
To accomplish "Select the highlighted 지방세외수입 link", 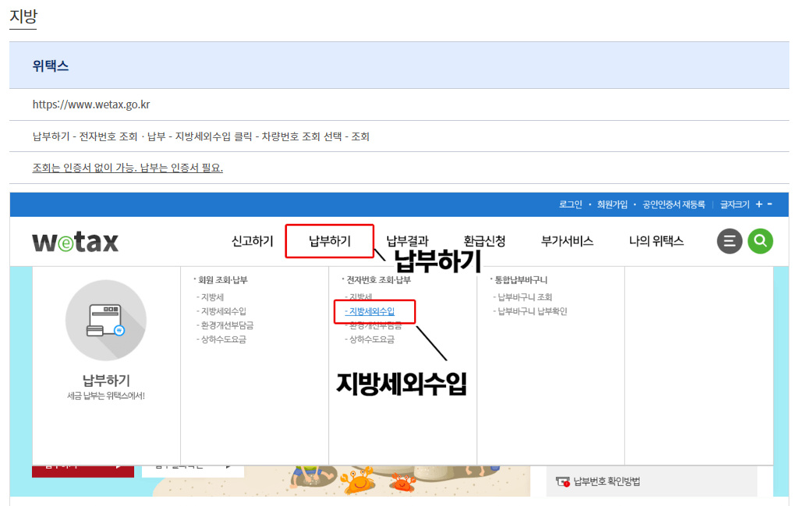I will coord(373,312).
